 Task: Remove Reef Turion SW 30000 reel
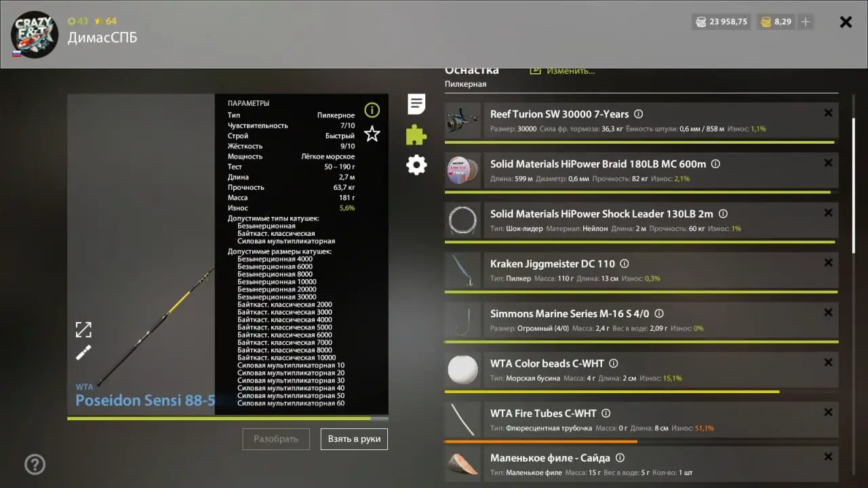coord(828,113)
